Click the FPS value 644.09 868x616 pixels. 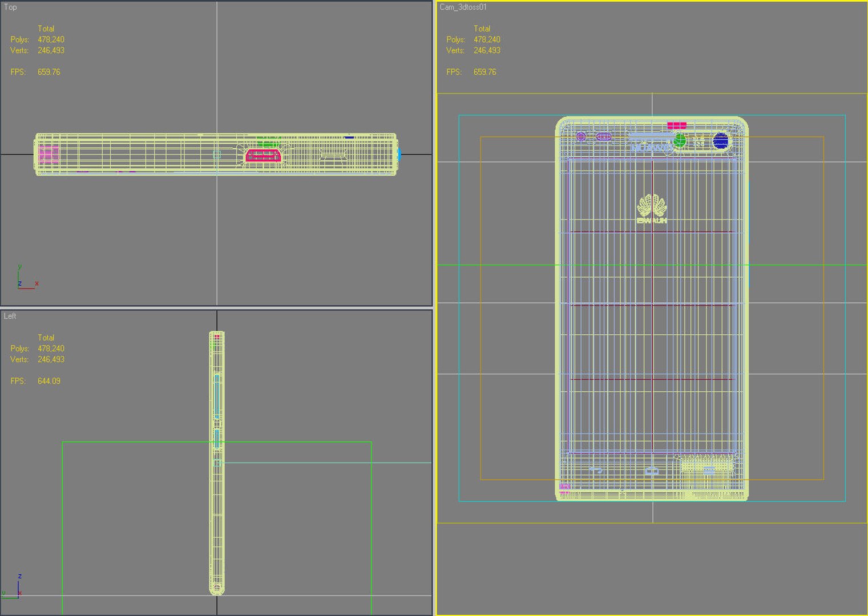(49, 381)
